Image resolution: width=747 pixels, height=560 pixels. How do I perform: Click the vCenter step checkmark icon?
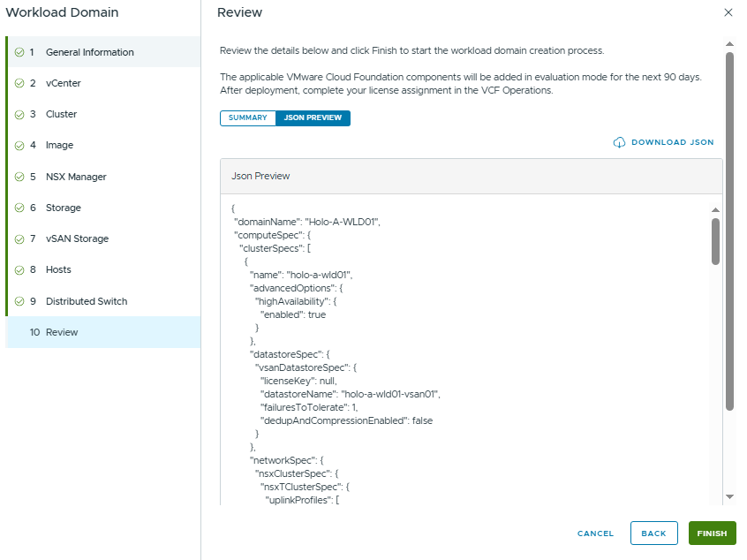(19, 83)
